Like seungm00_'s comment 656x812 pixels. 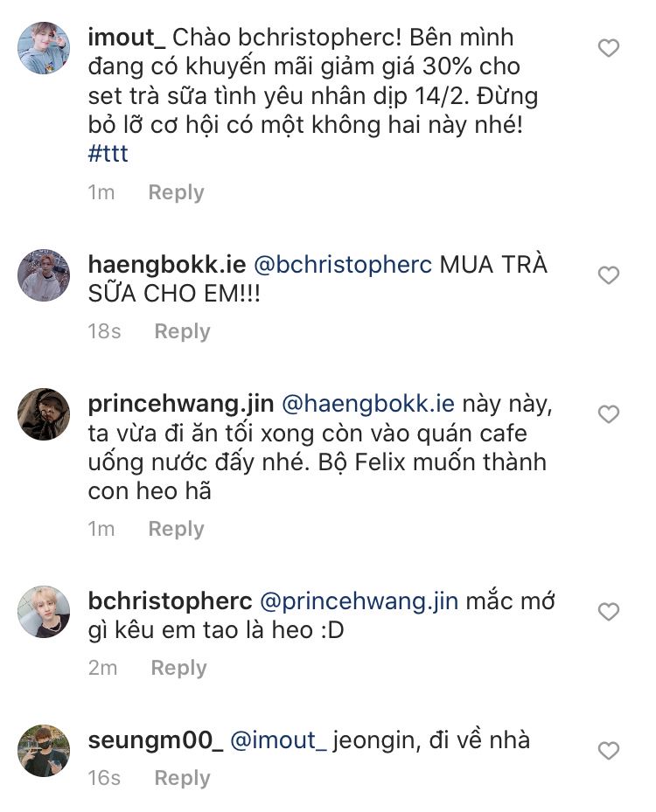(x=608, y=750)
